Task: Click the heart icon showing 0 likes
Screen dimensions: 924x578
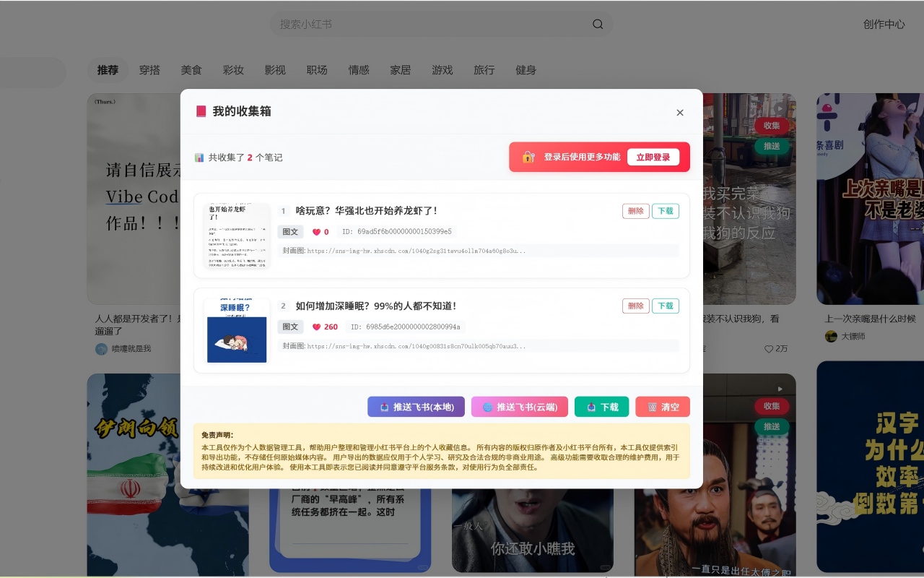Action: (x=316, y=232)
